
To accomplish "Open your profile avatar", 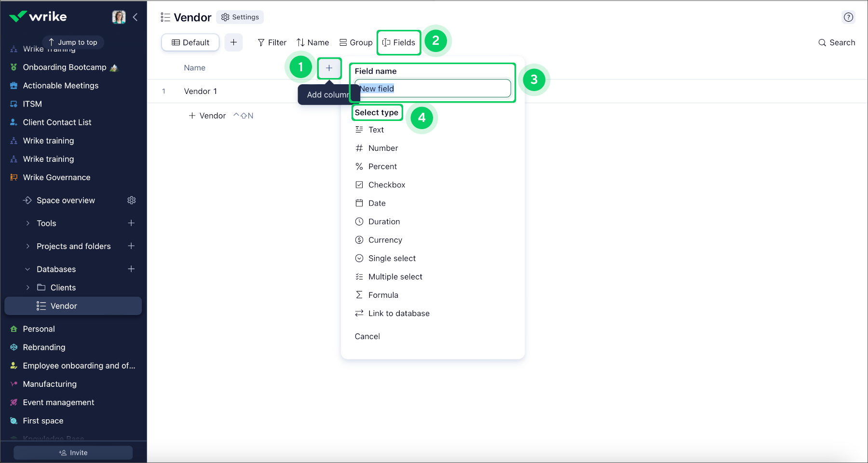I will [x=119, y=16].
